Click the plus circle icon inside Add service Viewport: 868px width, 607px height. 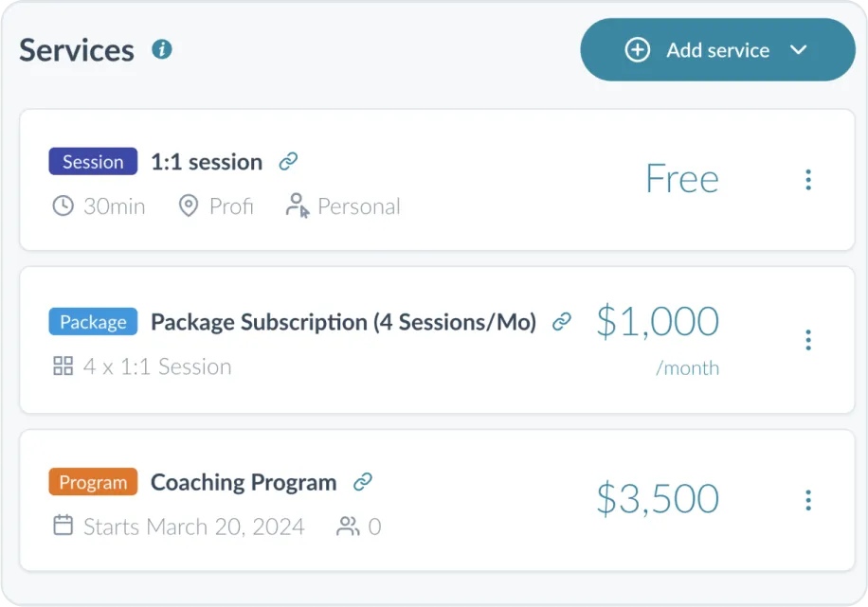point(638,49)
